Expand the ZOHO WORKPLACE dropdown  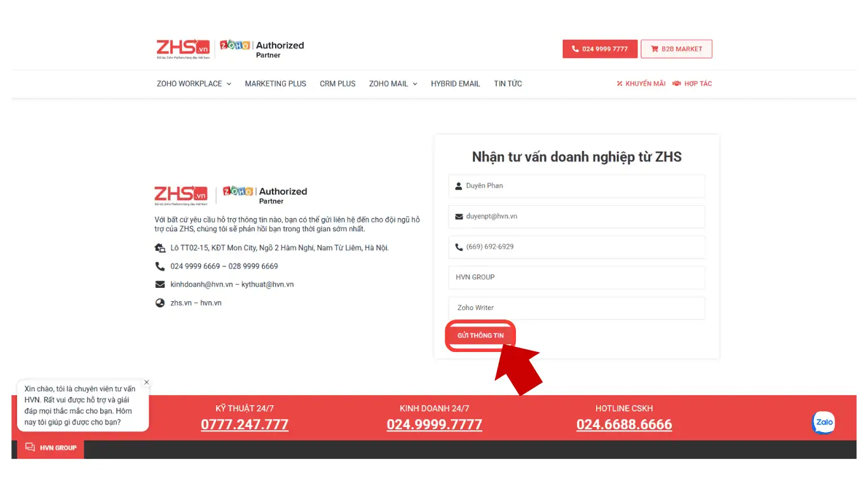(189, 83)
